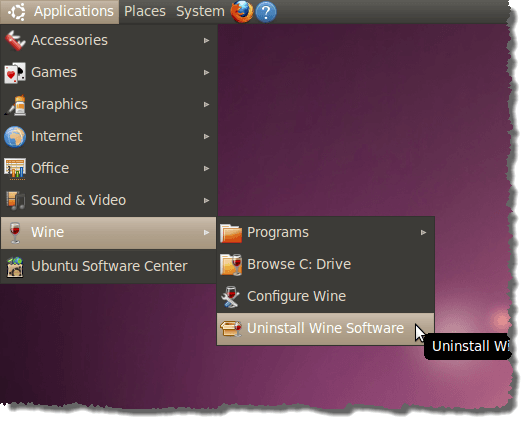Click the Games playing cards icon
The height and width of the screenshot is (424, 528).
[15, 72]
